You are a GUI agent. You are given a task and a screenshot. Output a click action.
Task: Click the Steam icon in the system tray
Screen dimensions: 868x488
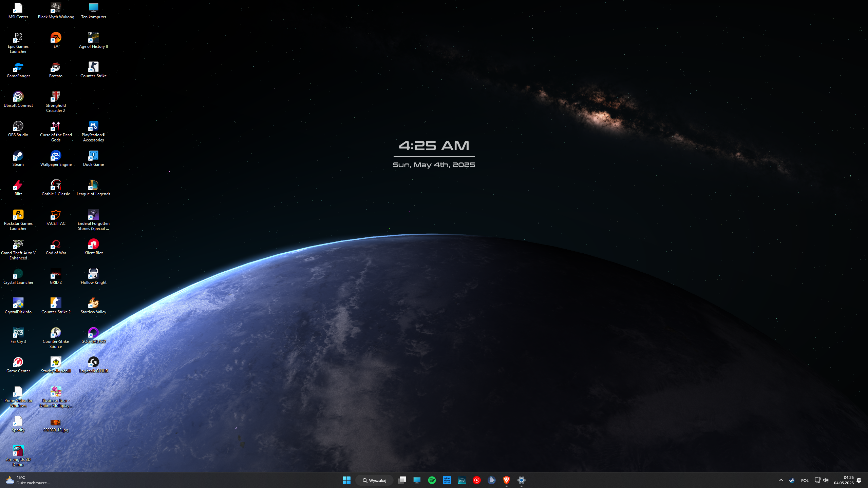pos(792,480)
